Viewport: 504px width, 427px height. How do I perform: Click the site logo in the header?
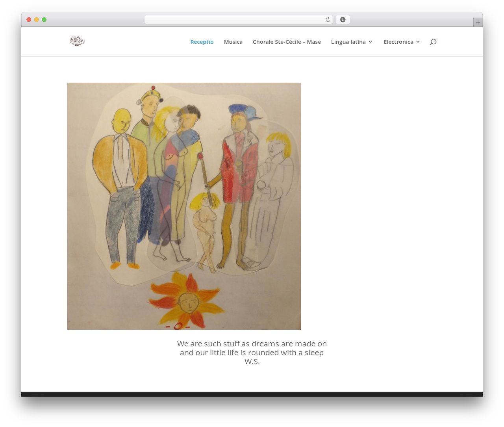pos(77,41)
